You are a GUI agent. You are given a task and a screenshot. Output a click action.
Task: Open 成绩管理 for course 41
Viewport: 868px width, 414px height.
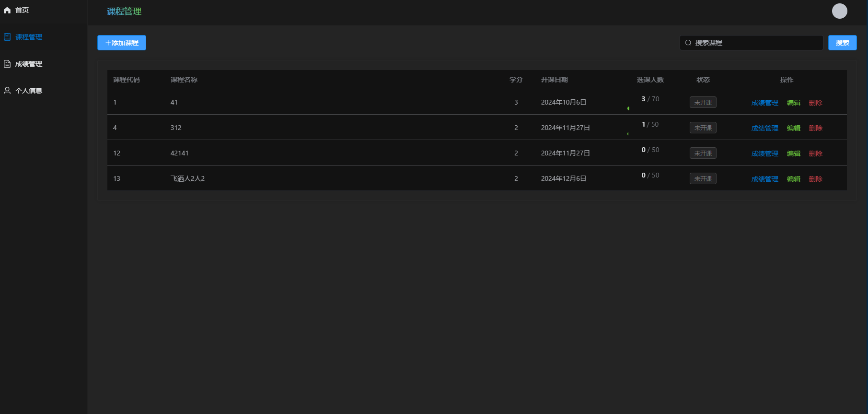click(x=764, y=103)
